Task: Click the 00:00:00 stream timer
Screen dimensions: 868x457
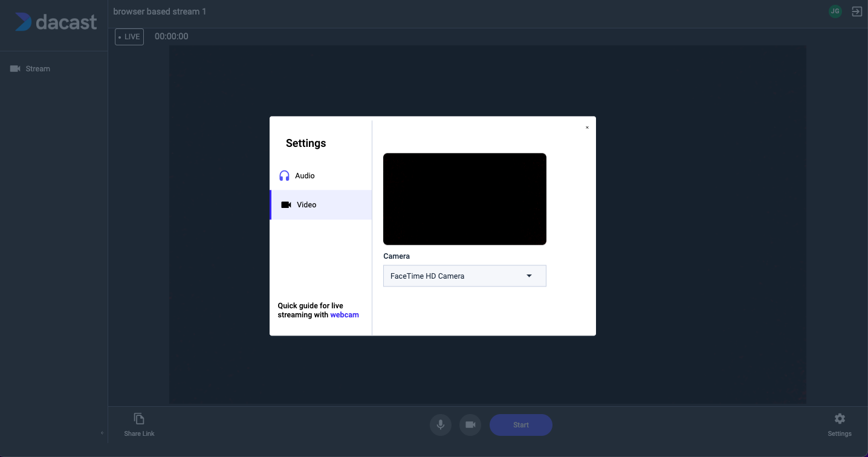Action: pyautogui.click(x=171, y=36)
